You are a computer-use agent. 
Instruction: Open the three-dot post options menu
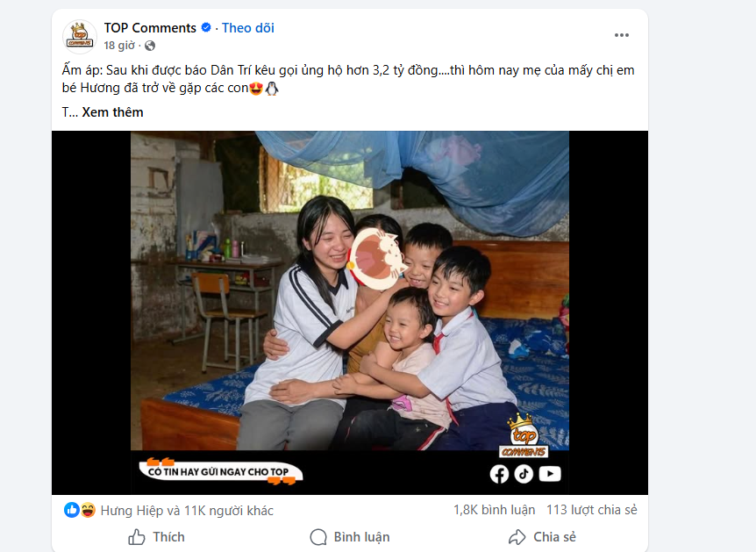click(x=622, y=35)
